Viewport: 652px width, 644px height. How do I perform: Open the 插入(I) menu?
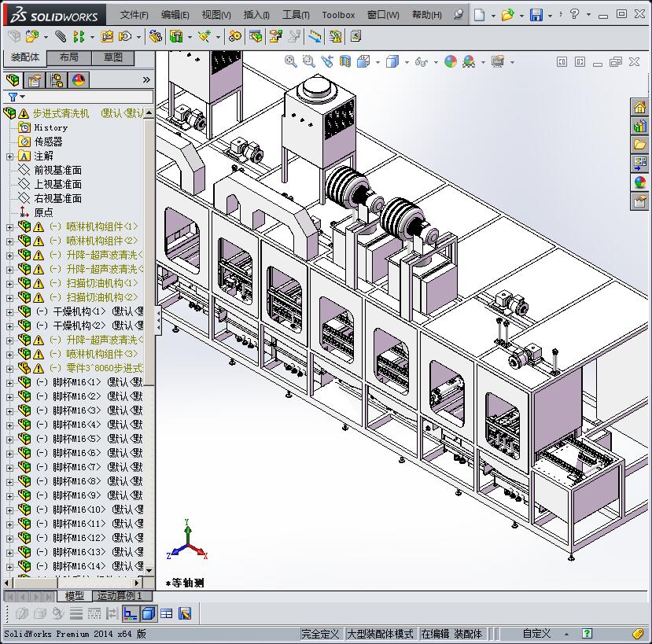coord(256,15)
